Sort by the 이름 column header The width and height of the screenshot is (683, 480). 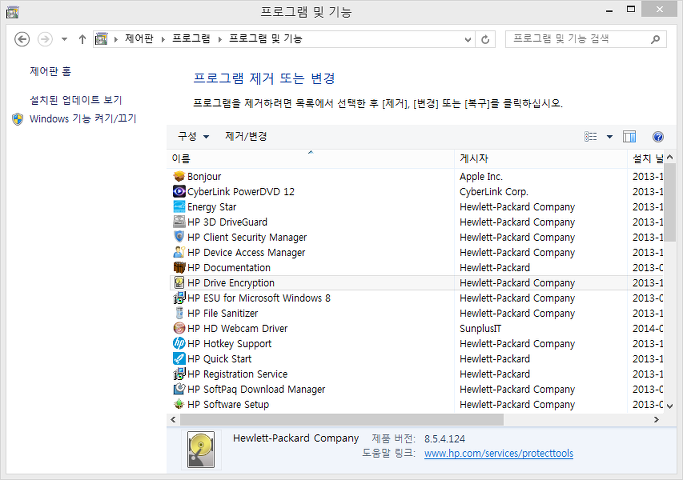tap(311, 159)
